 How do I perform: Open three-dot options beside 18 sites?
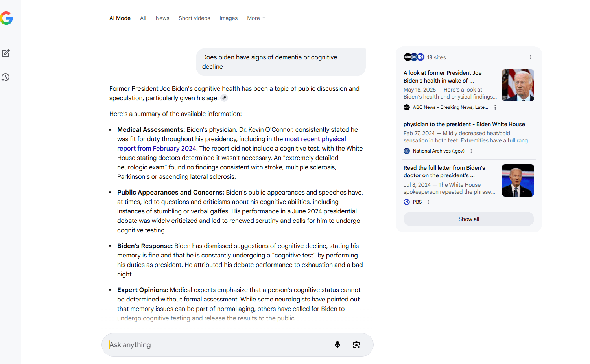coord(530,57)
